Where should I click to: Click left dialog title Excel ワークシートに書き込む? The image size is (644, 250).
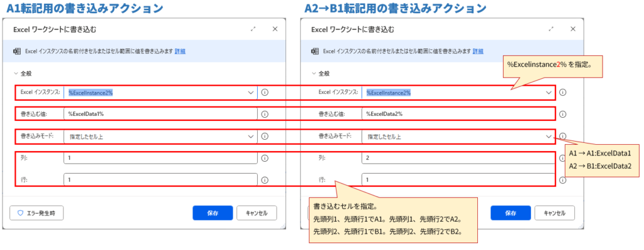click(55, 29)
